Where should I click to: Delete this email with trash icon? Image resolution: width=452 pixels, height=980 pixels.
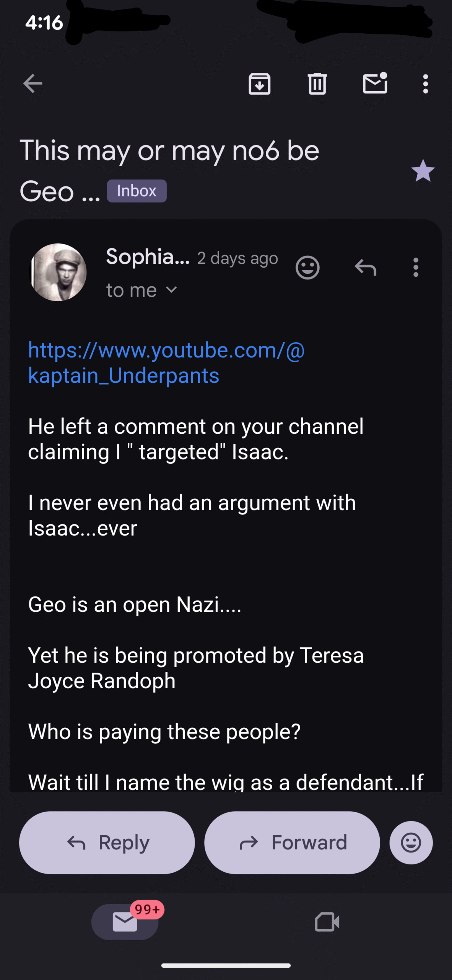click(317, 83)
